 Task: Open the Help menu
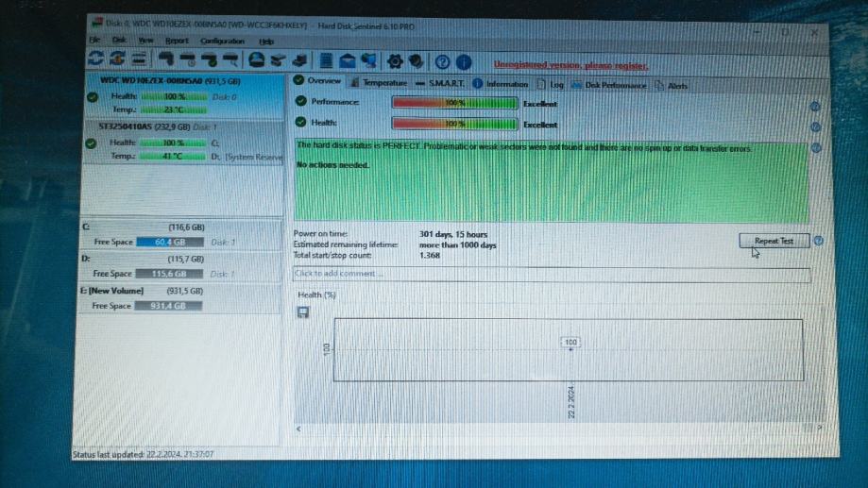266,42
